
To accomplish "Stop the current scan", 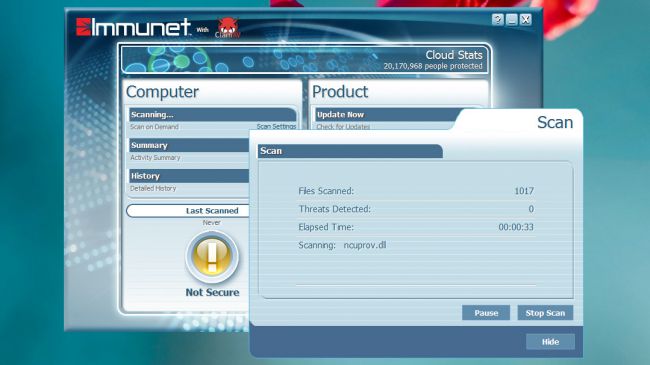I will tap(545, 313).
